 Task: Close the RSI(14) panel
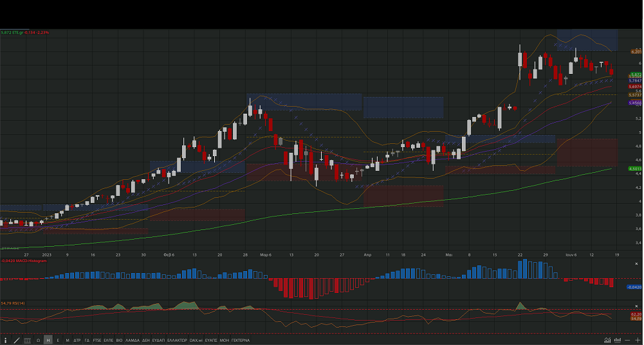tap(637, 306)
